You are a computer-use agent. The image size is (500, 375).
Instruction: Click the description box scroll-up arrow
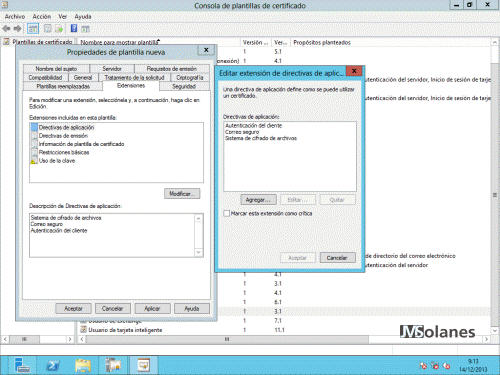pyautogui.click(x=199, y=218)
